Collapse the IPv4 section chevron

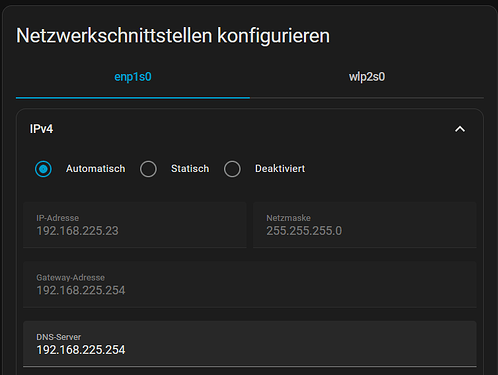pos(460,129)
